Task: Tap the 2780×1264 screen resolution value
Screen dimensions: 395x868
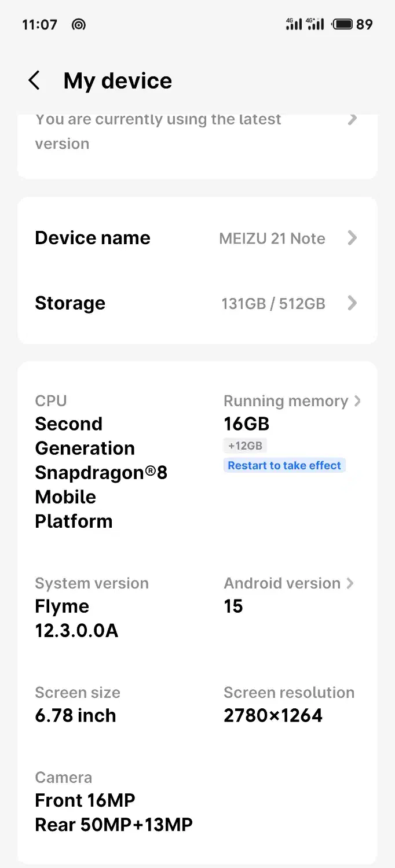Action: [x=273, y=715]
